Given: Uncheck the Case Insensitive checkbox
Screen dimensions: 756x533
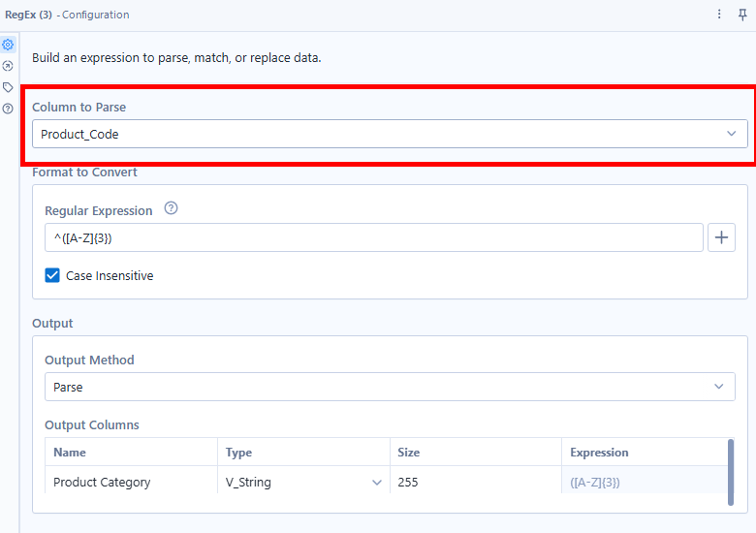Looking at the screenshot, I should click(52, 275).
